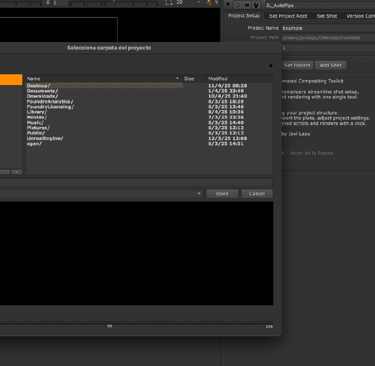Click the Add Shot button

330,65
